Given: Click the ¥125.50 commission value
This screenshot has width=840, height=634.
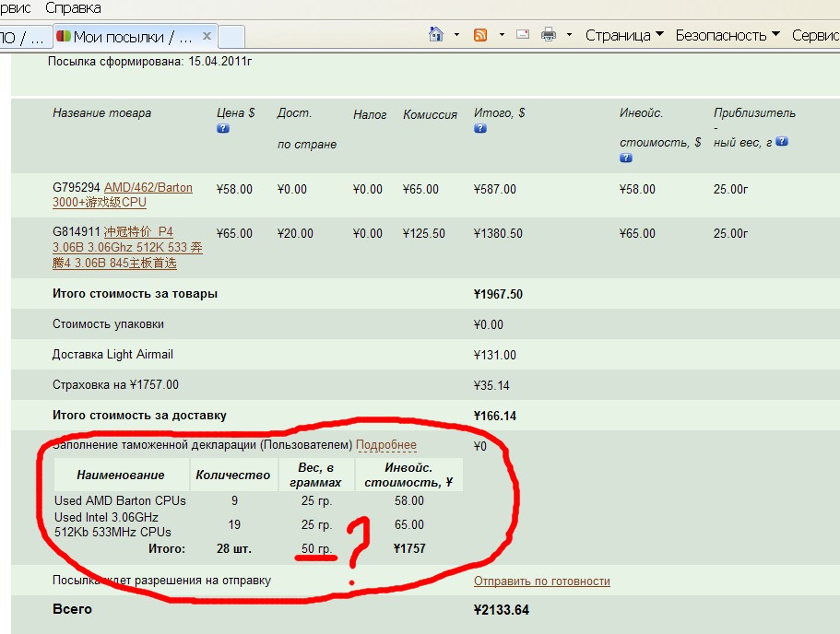Looking at the screenshot, I should (x=424, y=233).
